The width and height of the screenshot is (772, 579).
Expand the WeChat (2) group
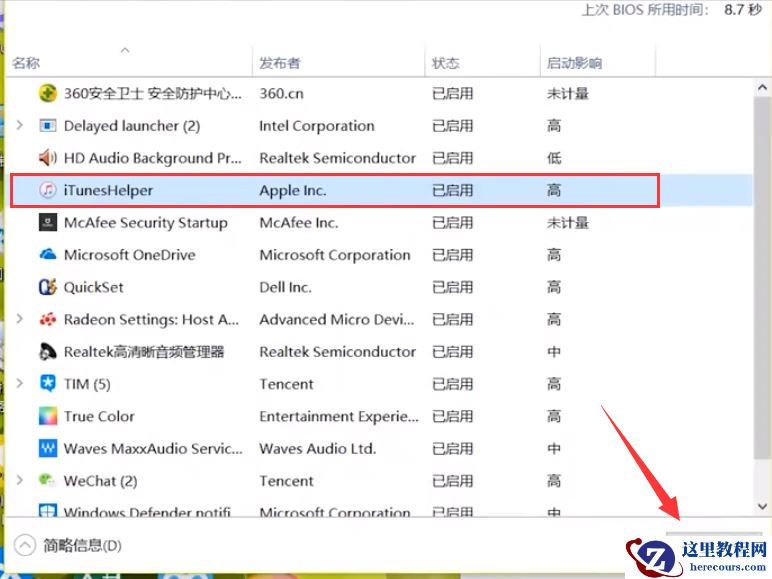(x=20, y=480)
